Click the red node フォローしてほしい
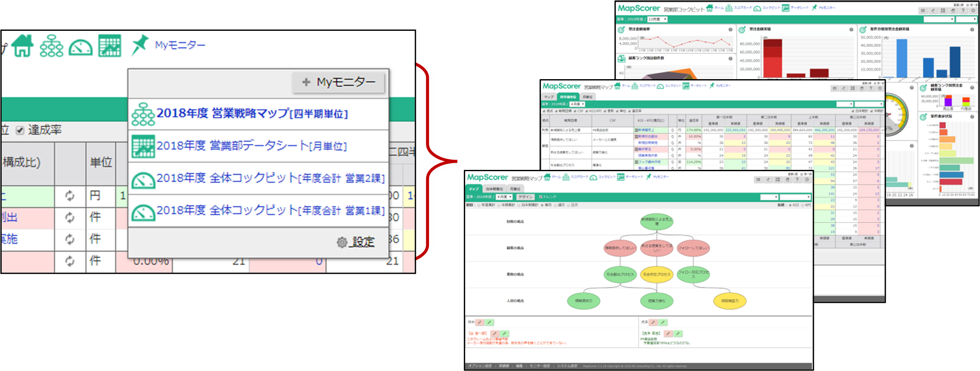The height and width of the screenshot is (371, 980). pos(693,248)
